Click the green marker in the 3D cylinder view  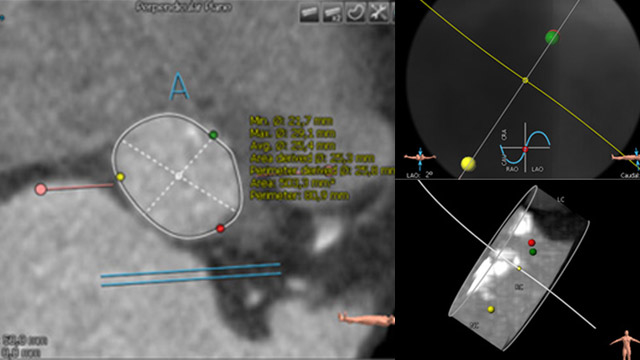pyautogui.click(x=533, y=252)
